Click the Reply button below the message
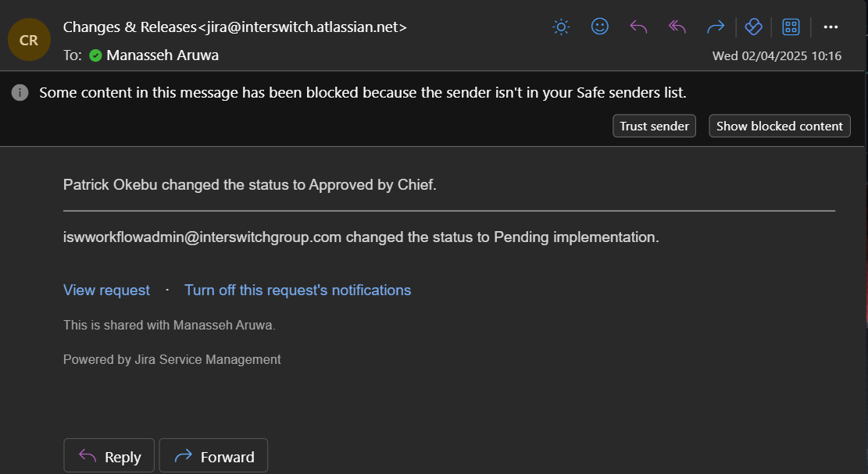This screenshot has width=868, height=474. point(109,457)
